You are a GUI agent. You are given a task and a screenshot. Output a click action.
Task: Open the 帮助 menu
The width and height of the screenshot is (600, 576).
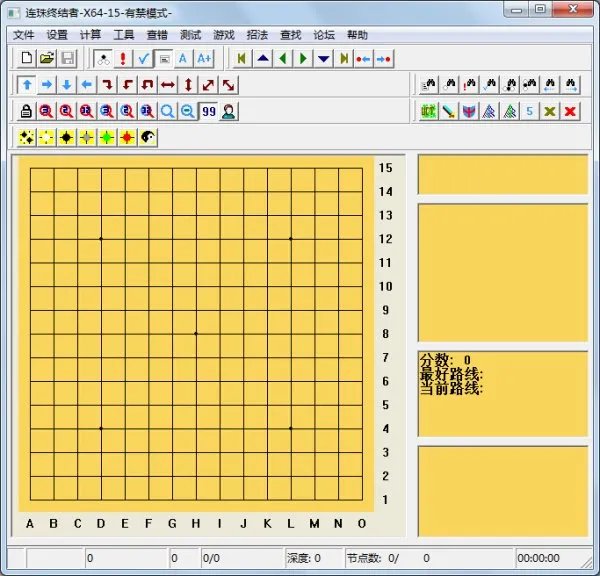point(357,35)
